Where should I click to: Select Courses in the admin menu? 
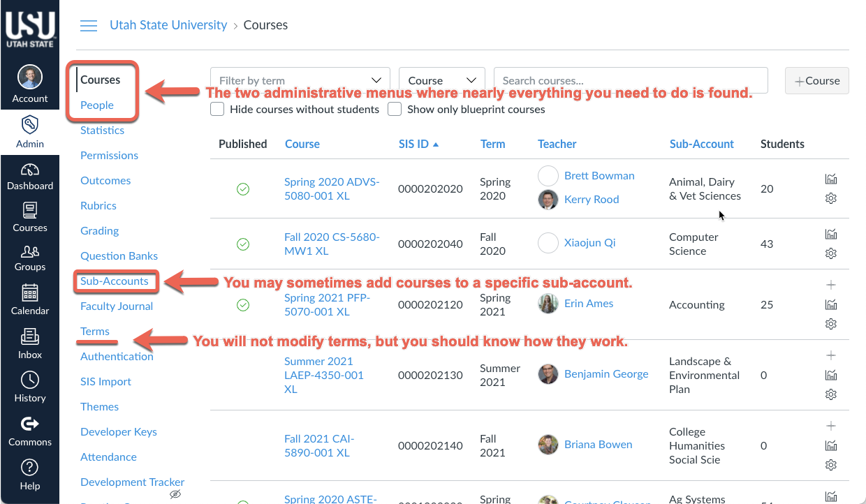click(101, 80)
